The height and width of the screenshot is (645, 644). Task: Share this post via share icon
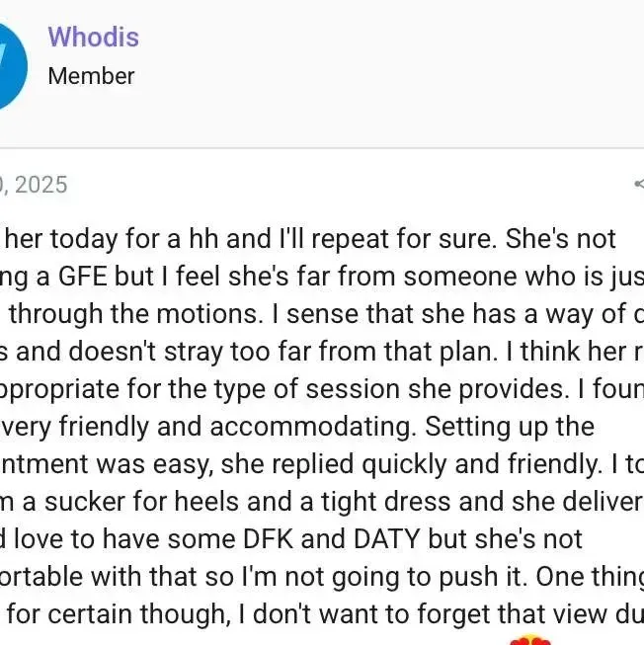639,184
